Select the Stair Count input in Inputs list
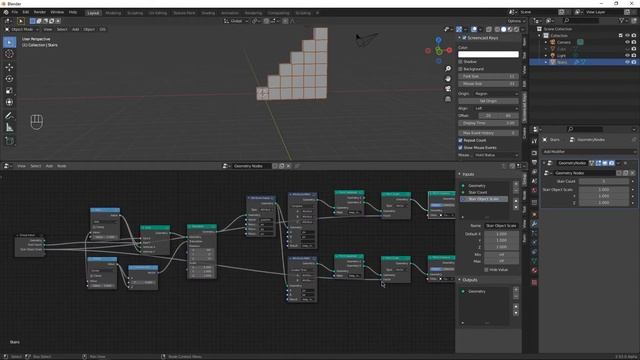Viewport: 640px width, 360px height. click(x=484, y=192)
